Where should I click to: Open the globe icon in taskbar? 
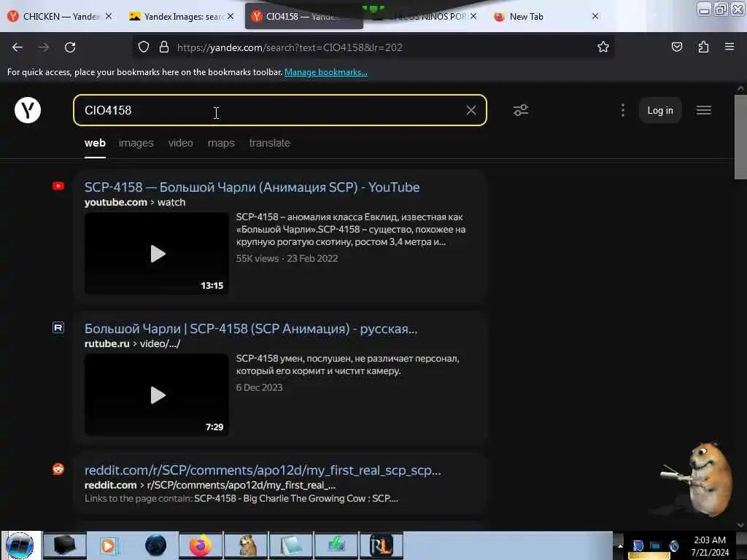coord(155,545)
